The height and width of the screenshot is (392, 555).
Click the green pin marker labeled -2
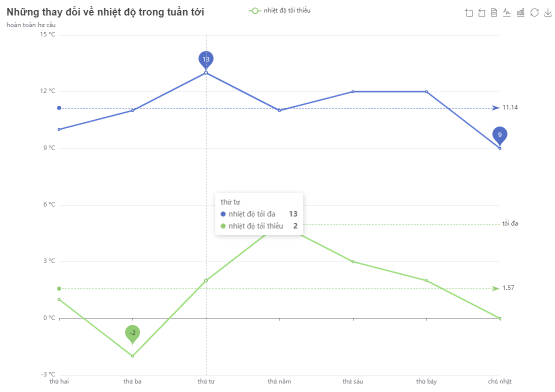(132, 333)
